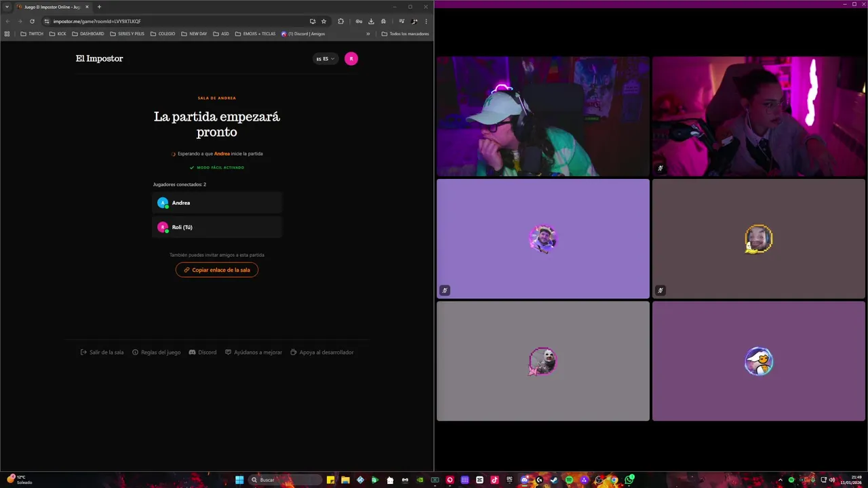This screenshot has width=868, height=488.
Task: Select the capped streamer webcam tile
Action: pyautogui.click(x=542, y=116)
